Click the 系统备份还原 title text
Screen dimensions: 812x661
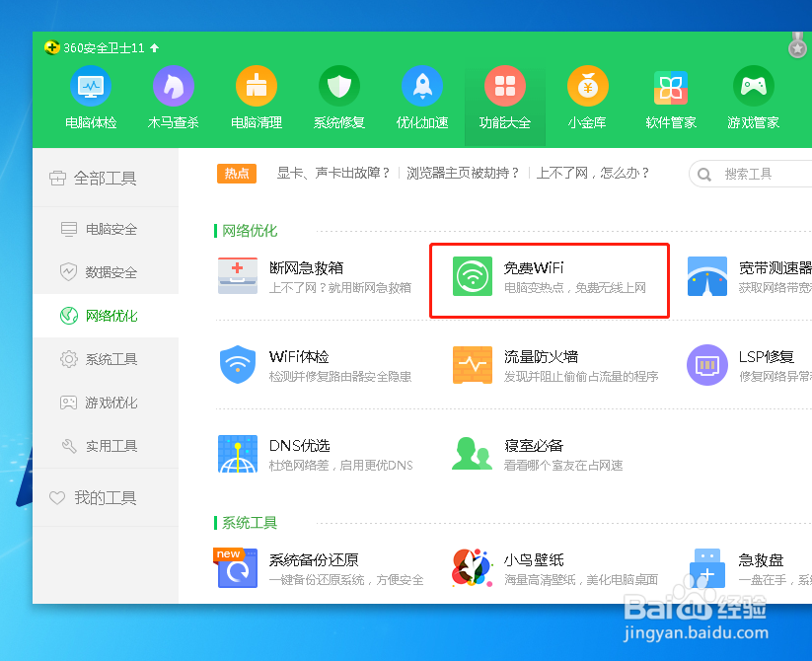pos(314,560)
